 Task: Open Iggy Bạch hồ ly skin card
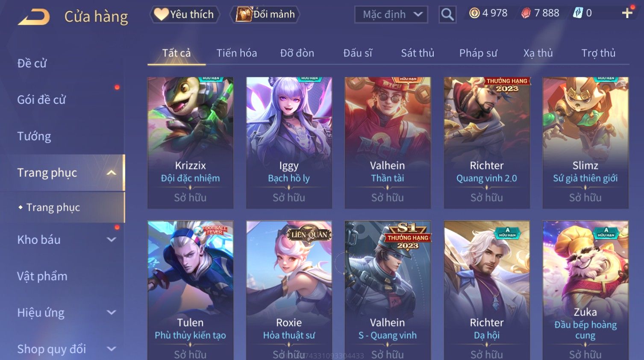289,143
